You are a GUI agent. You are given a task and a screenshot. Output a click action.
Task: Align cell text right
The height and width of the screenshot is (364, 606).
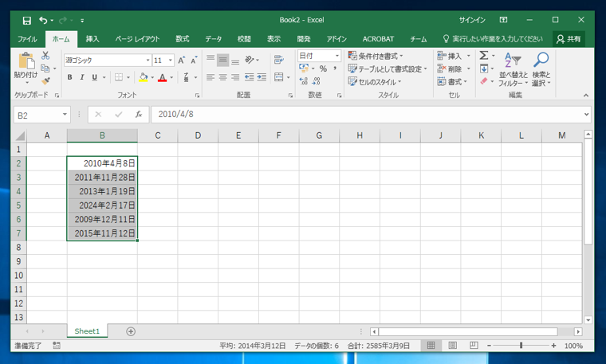click(235, 77)
